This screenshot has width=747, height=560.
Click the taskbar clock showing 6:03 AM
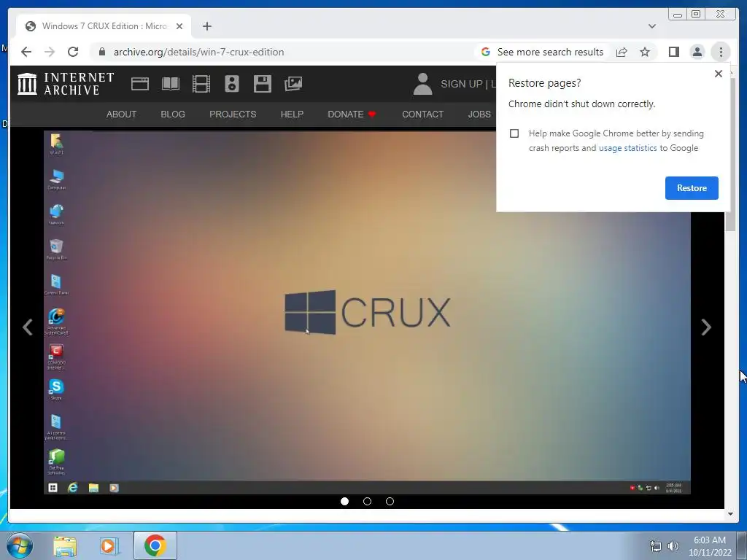[x=710, y=546]
